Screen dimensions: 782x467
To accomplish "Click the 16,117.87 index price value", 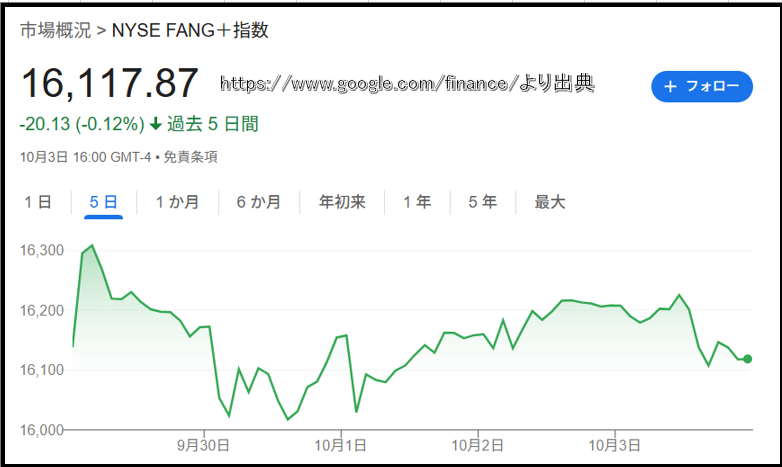I will [110, 84].
